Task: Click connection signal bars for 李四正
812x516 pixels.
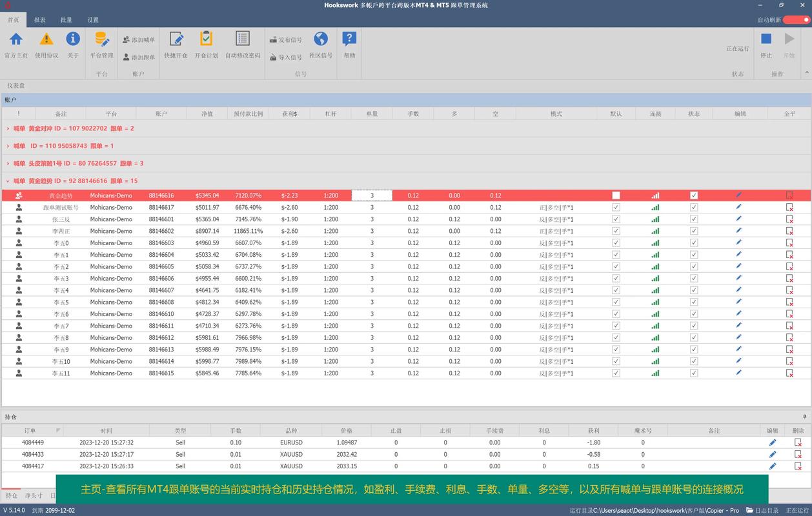Action: pyautogui.click(x=655, y=231)
